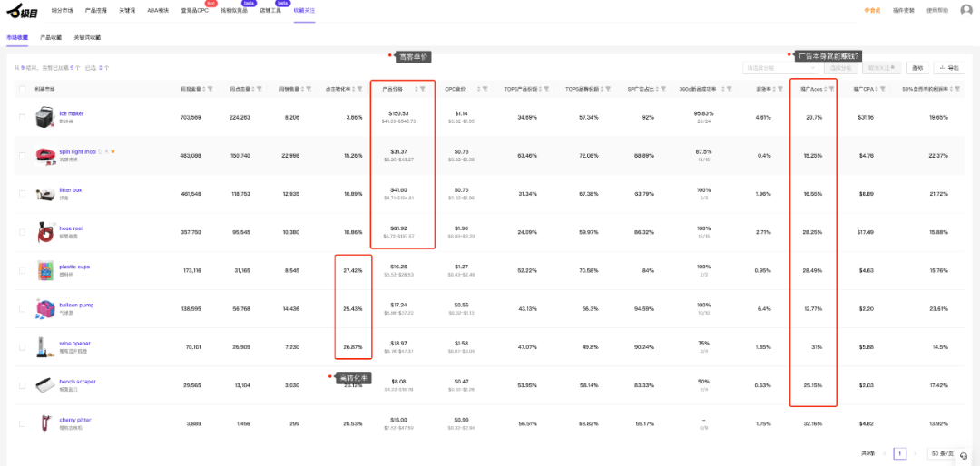
Task: Open the litter box market link
Action: tap(71, 190)
